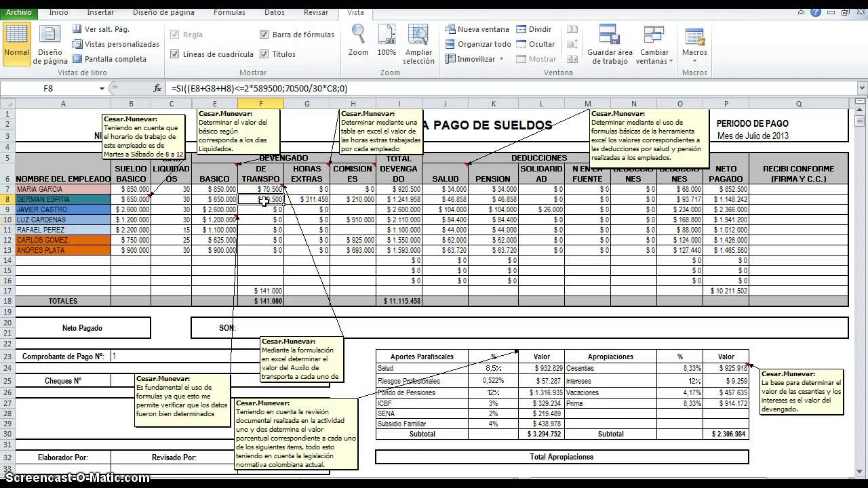
Task: Switch to Pantalla completa
Action: [x=108, y=59]
